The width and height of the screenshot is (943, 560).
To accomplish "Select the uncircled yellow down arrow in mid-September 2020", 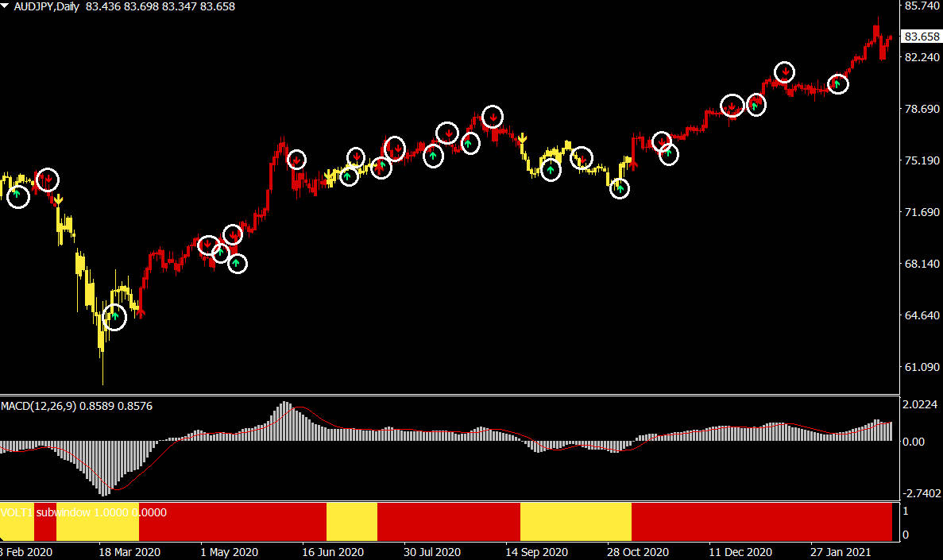I will [x=522, y=140].
